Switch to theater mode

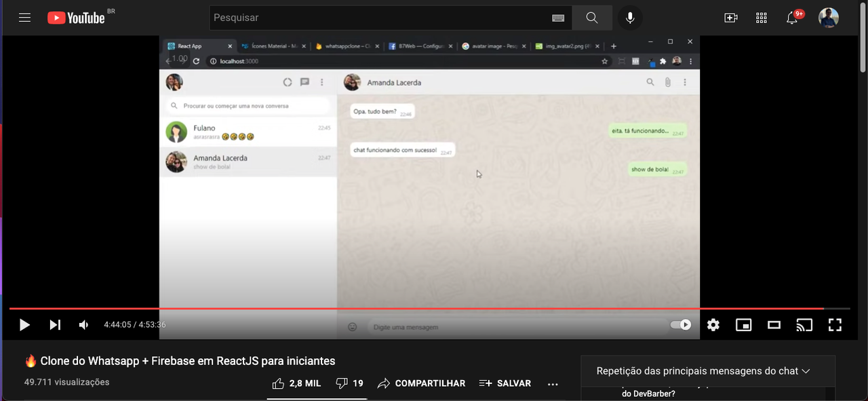point(774,325)
